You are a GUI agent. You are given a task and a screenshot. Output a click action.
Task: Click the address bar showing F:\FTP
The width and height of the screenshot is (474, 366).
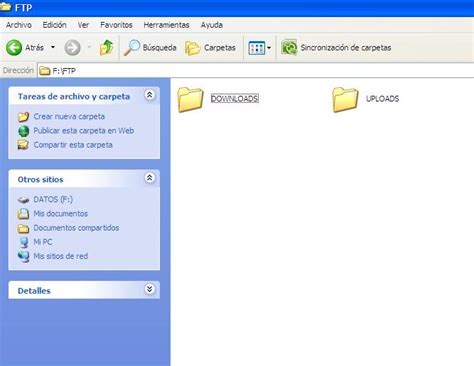coord(255,71)
